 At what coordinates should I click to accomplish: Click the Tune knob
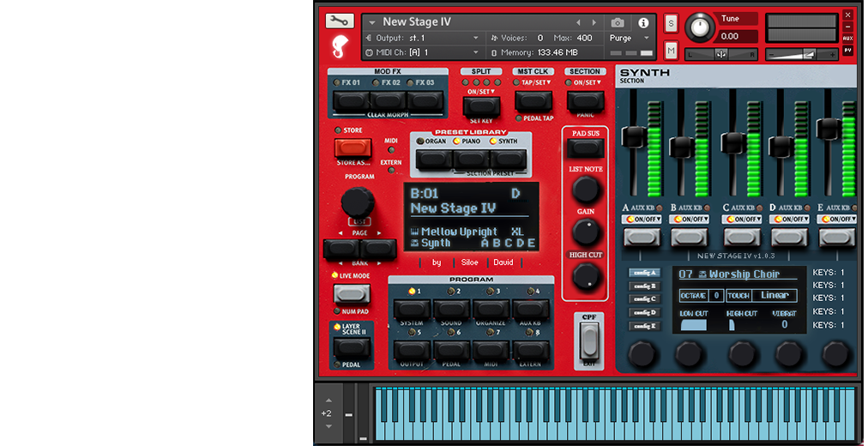coord(700,28)
